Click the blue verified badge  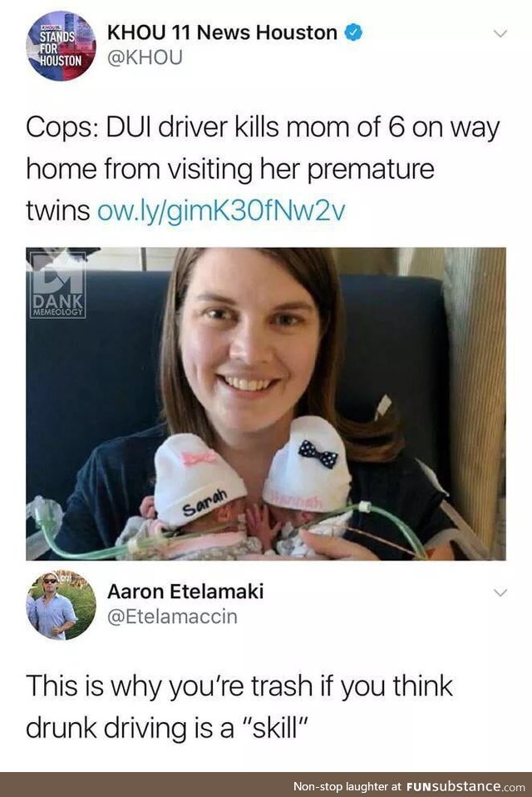tap(354, 32)
